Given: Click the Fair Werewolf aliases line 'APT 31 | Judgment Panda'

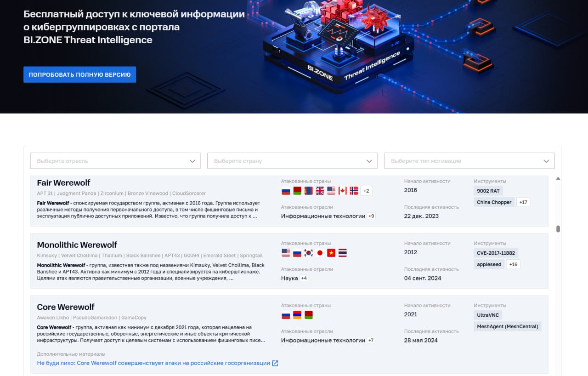Looking at the screenshot, I should tap(121, 194).
